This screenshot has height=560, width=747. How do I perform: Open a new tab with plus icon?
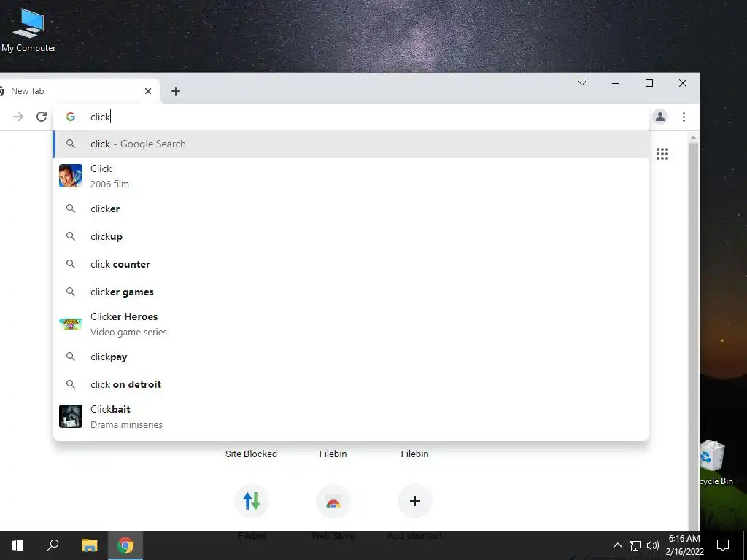(176, 91)
